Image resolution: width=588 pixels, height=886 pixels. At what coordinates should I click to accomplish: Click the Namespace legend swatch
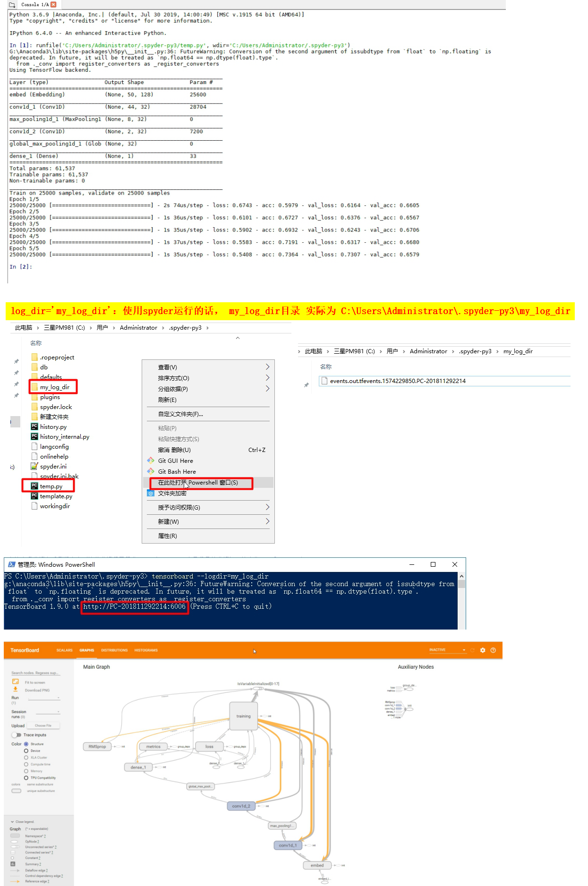pos(15,835)
